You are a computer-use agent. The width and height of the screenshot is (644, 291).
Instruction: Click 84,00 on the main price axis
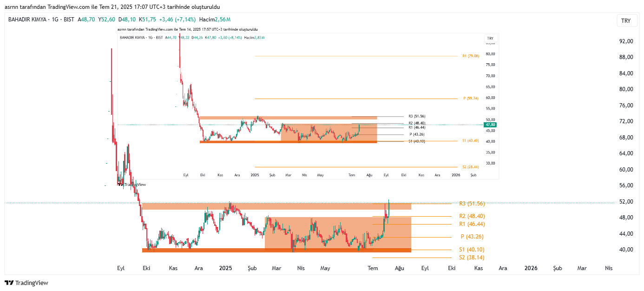click(626, 73)
